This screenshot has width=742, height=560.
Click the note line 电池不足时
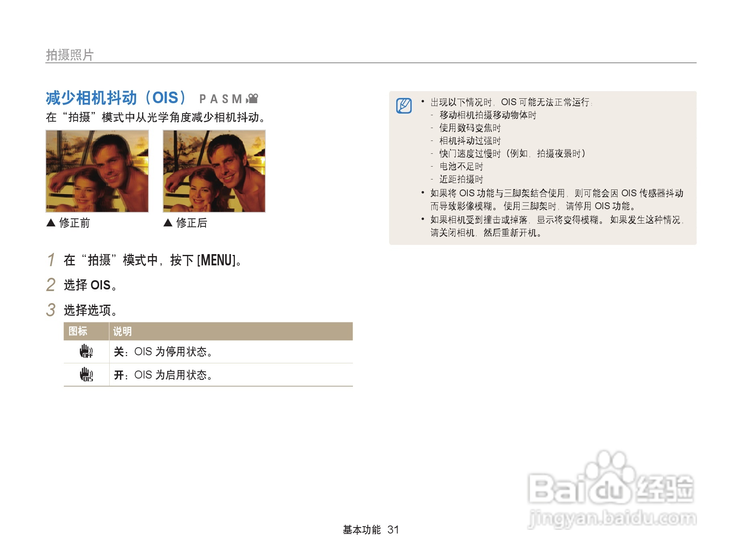pyautogui.click(x=461, y=167)
